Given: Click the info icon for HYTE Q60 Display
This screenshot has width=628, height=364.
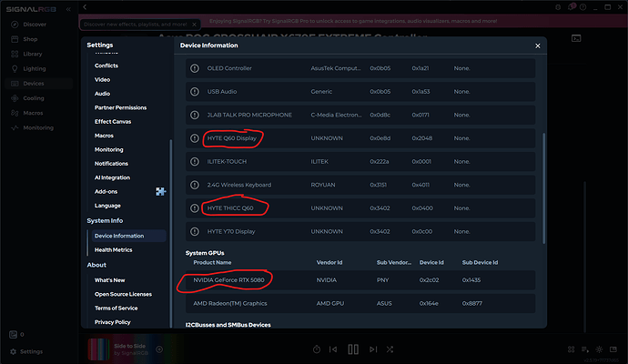Looking at the screenshot, I should 195,138.
